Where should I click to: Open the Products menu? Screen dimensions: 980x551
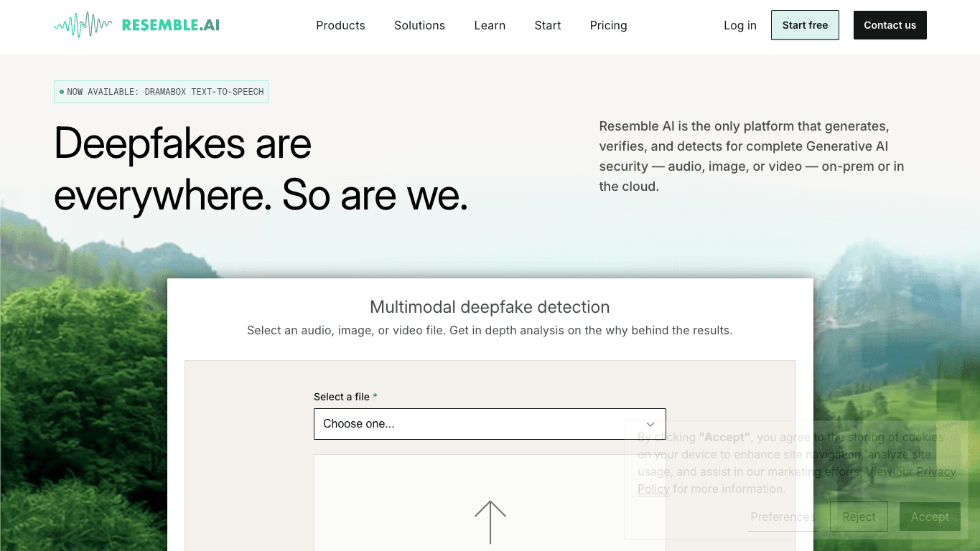click(x=340, y=25)
